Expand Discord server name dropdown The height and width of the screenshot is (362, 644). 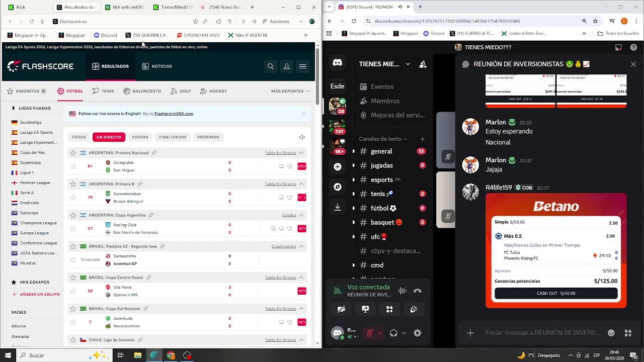click(x=408, y=64)
